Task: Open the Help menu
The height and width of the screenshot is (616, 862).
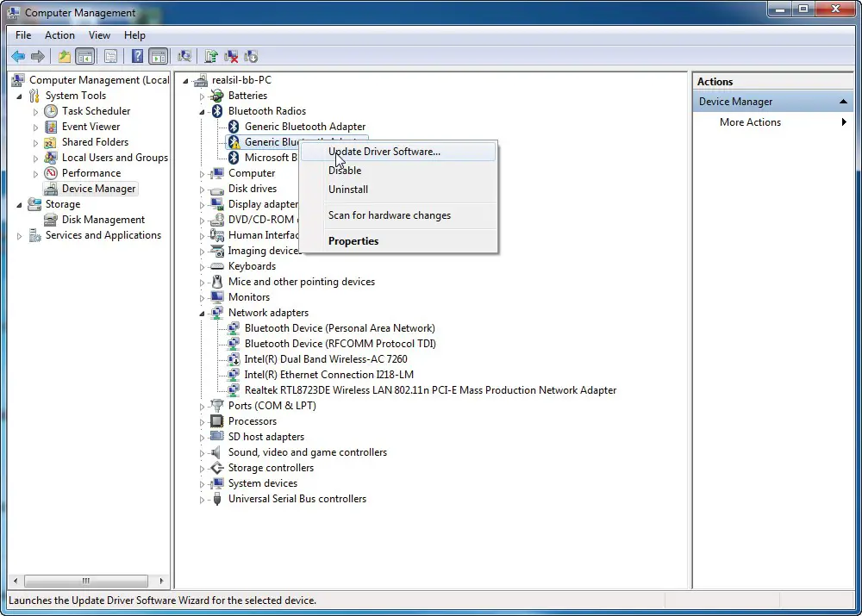Action: coord(134,35)
